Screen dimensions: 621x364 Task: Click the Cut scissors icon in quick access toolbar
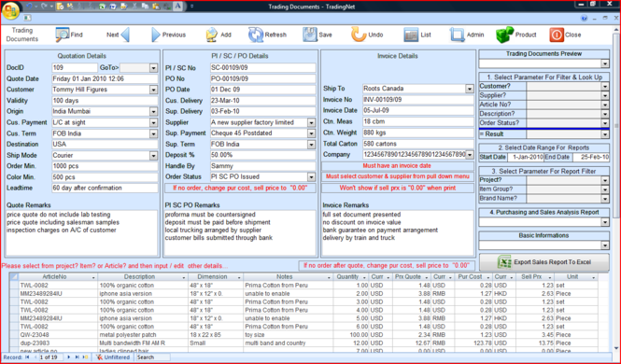pos(134,6)
